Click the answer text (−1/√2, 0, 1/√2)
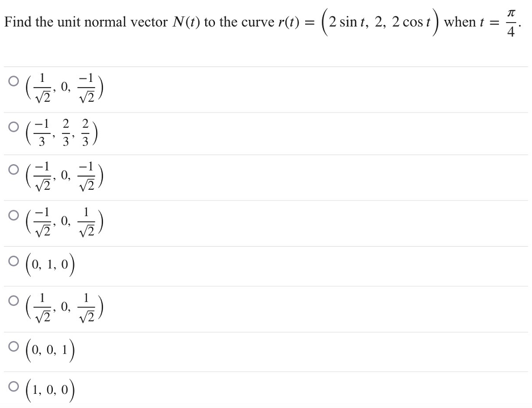Viewport: 532px width, 408px height. point(63,223)
